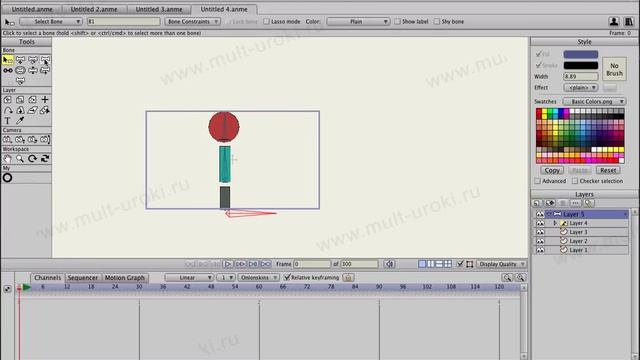Toggle the Stroke checkbox
Screen dimensions: 640x360
point(538,65)
